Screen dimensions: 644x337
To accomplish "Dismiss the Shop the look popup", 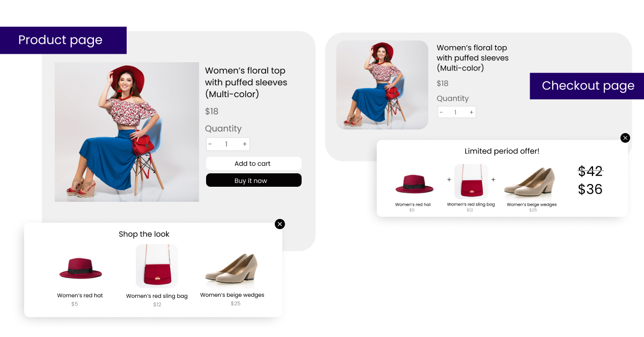I will pyautogui.click(x=280, y=224).
